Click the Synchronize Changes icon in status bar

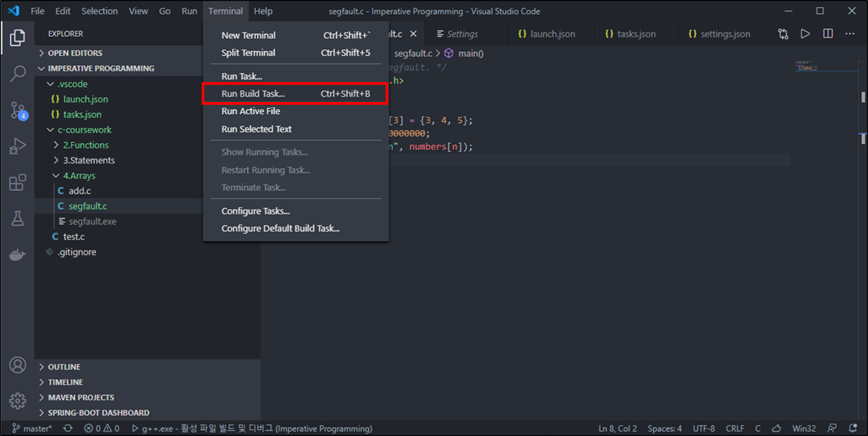[x=67, y=428]
